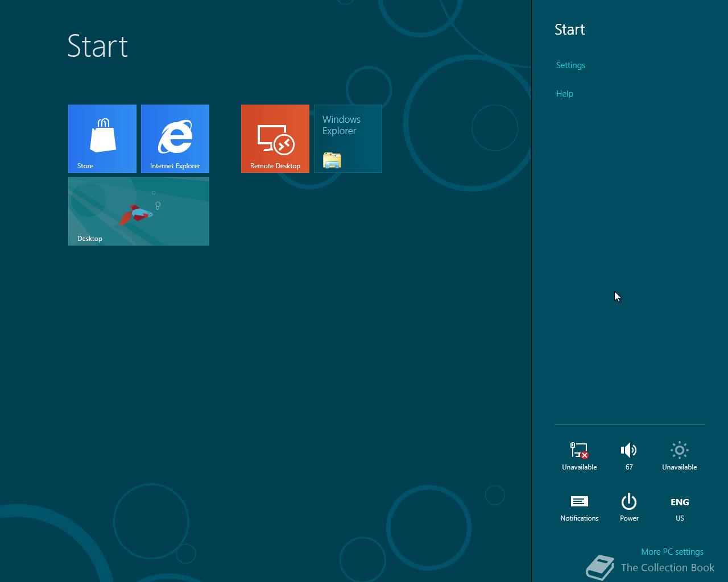
Task: Click the Power button icon
Action: click(x=629, y=508)
